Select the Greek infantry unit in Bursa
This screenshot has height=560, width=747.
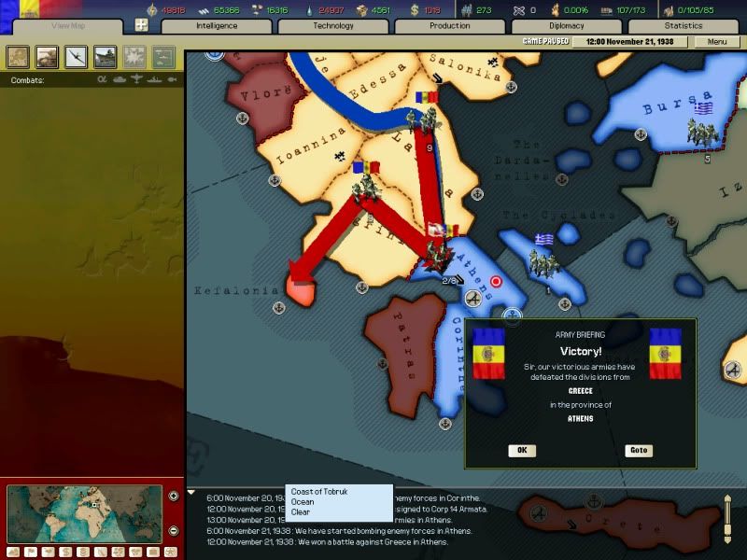pyautogui.click(x=702, y=133)
